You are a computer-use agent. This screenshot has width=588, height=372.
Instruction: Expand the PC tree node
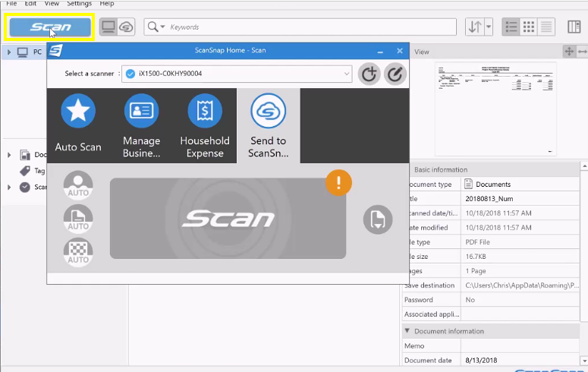tap(9, 52)
